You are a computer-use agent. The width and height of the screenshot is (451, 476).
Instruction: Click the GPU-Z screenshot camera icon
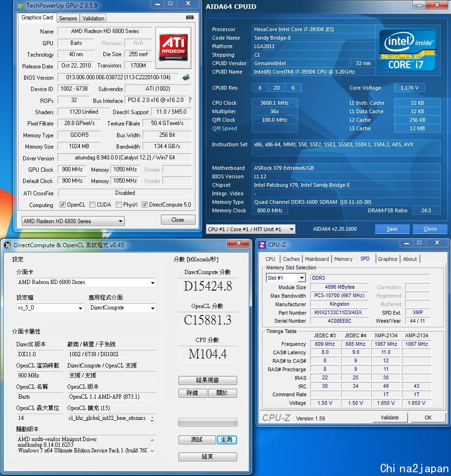(190, 17)
